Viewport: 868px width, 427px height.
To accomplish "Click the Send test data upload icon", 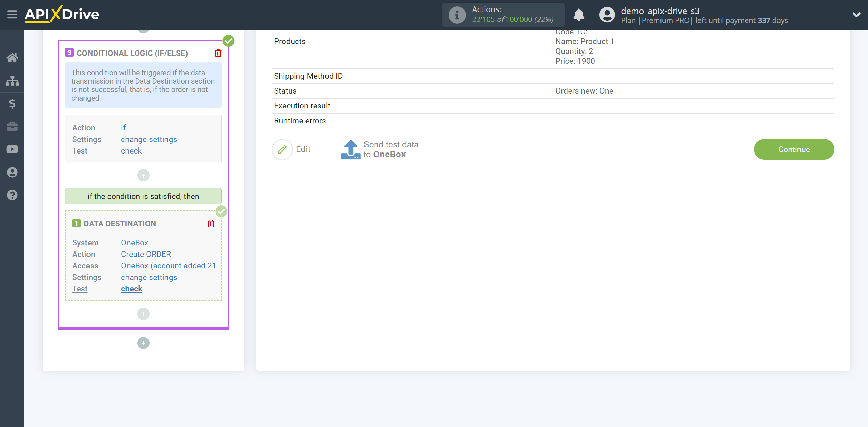I will [x=351, y=149].
